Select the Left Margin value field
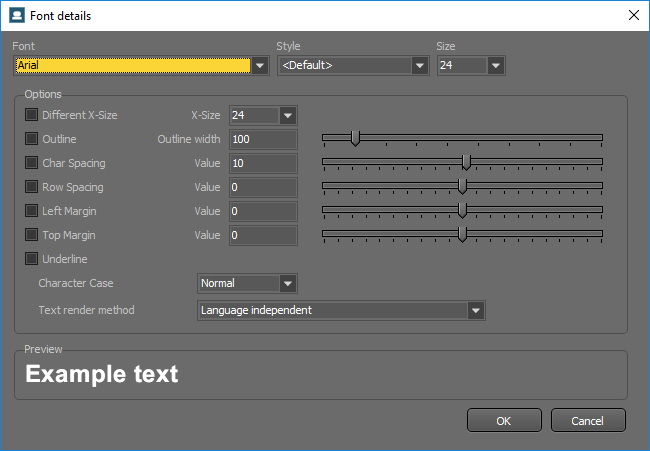650x451 pixels. (263, 211)
